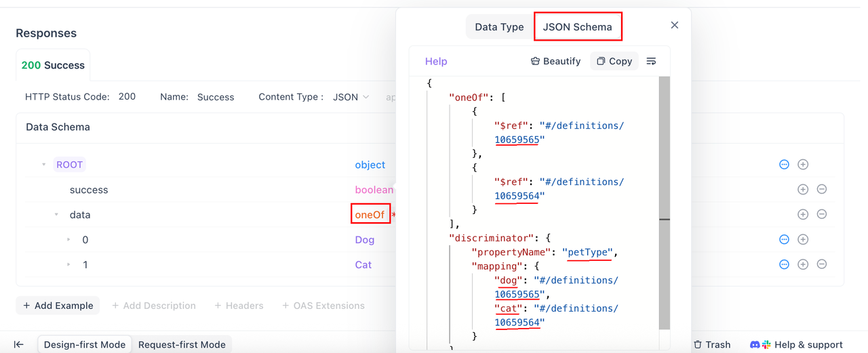Add a child field to ROOT

(803, 165)
